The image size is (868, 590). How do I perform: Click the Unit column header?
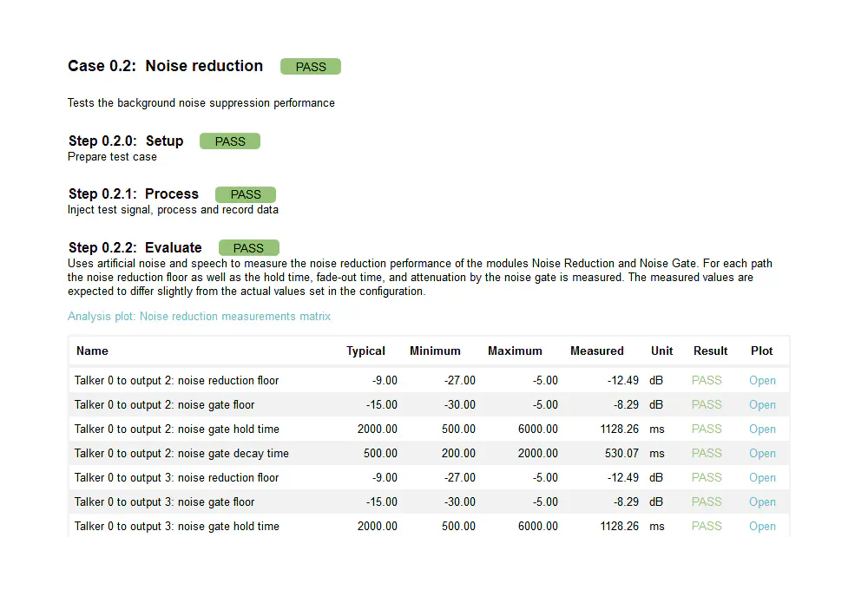(x=662, y=351)
